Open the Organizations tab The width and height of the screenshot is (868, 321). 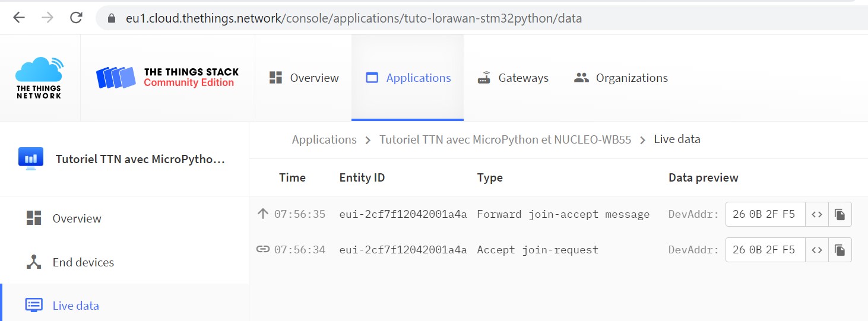pyautogui.click(x=621, y=78)
